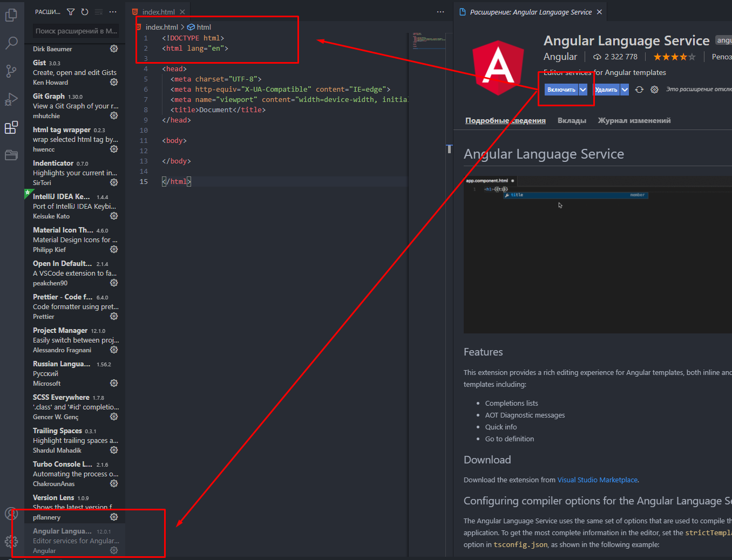Click the Включить (Enable) button
Viewport: 732px width, 560px height.
561,90
